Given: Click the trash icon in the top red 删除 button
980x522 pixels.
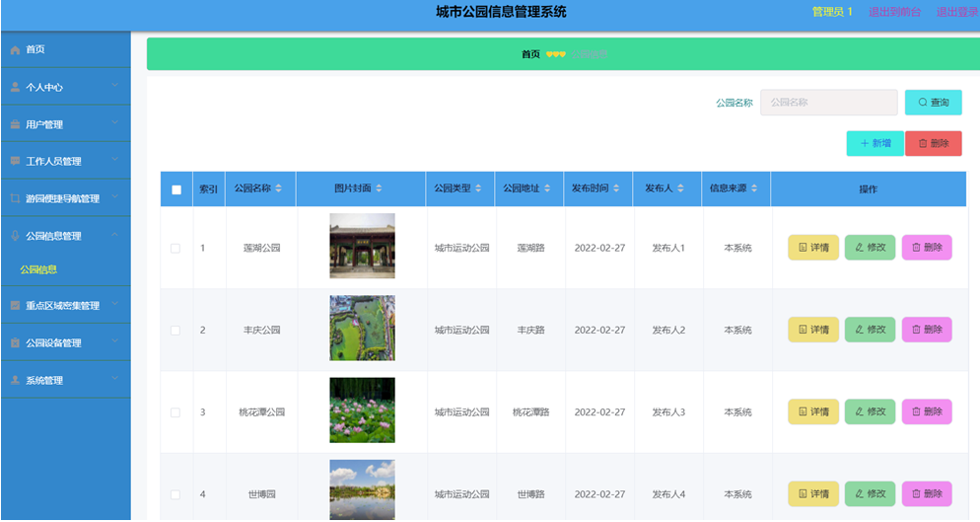Looking at the screenshot, I should (x=923, y=143).
